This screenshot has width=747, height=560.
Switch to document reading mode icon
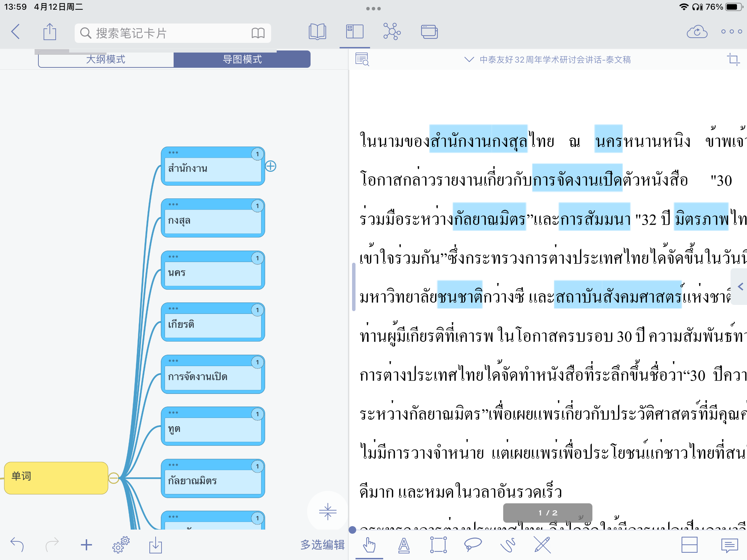pos(317,32)
